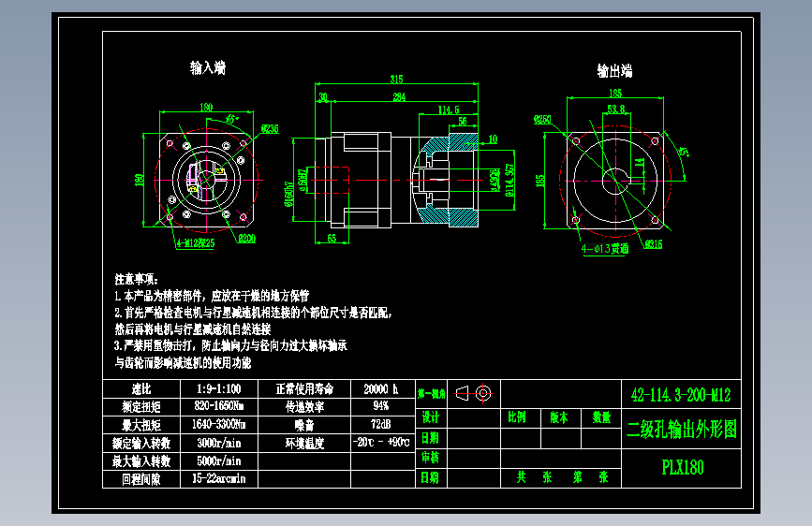Viewport: 812px width, 526px height.
Task: Select the 1640-3300Nm max torque value
Action: [x=218, y=424]
